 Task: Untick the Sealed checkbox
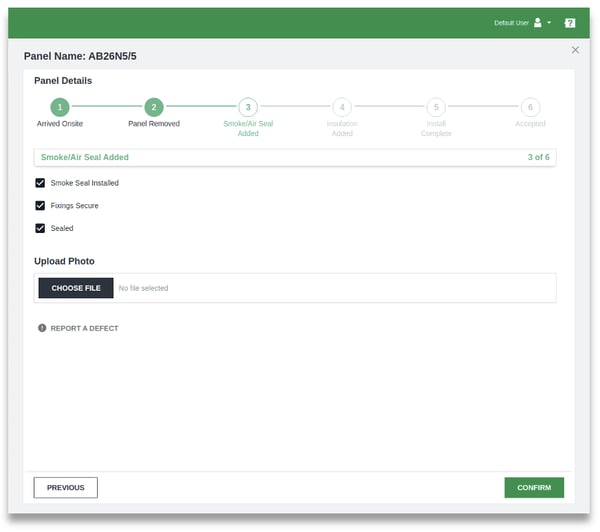pyautogui.click(x=40, y=228)
